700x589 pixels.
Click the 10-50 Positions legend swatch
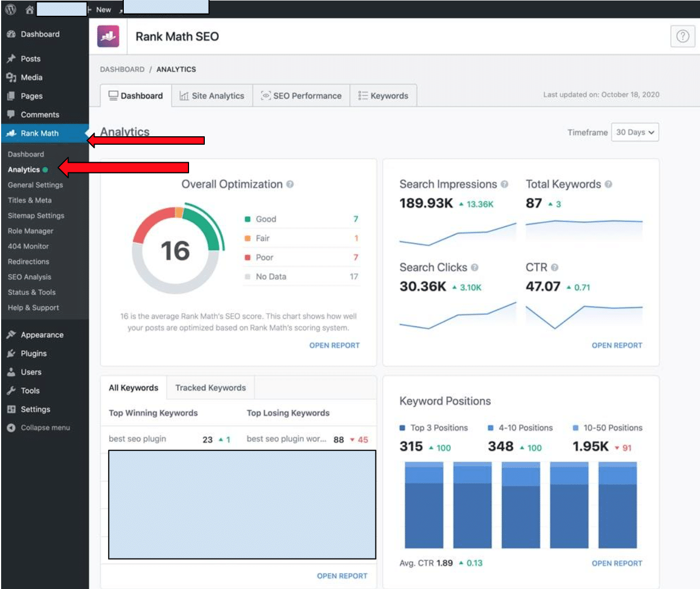click(576, 428)
